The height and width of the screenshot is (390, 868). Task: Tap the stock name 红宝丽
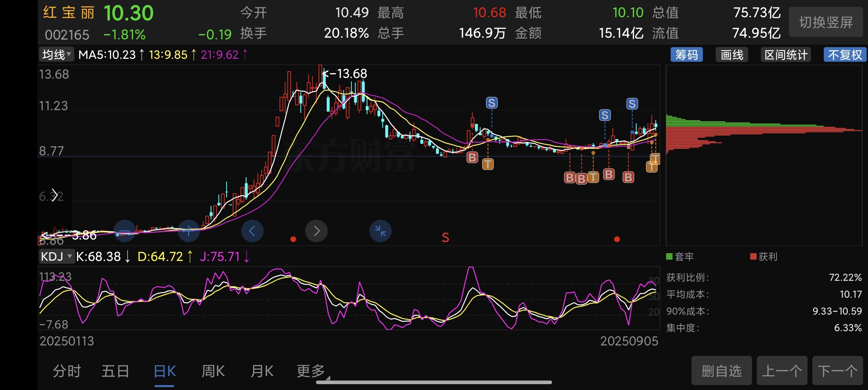pyautogui.click(x=69, y=13)
